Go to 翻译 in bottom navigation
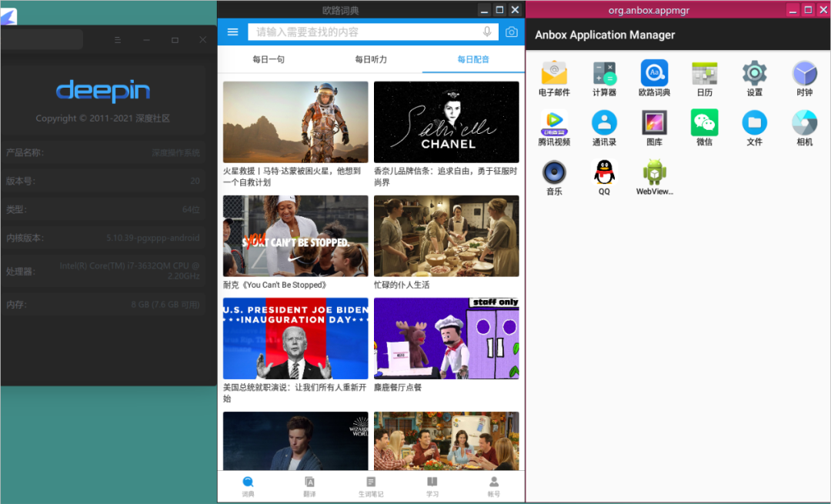Screen dimensions: 831x504 click(x=309, y=486)
